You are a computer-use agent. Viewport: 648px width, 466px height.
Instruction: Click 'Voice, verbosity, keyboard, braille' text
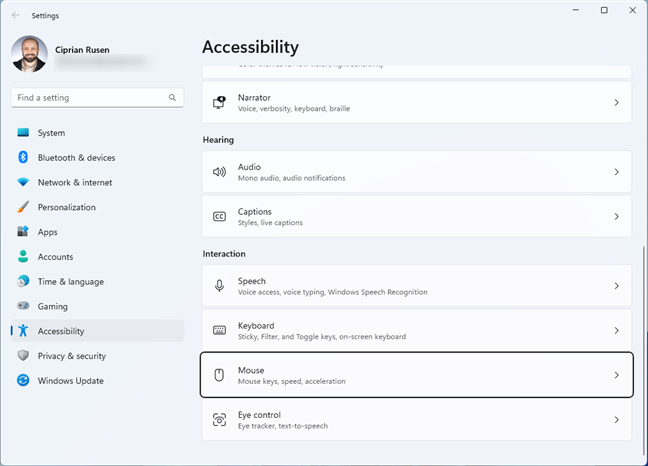[x=294, y=109]
